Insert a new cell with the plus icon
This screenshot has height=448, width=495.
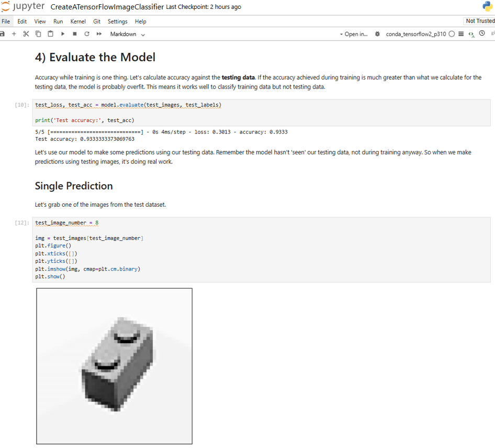click(x=14, y=34)
